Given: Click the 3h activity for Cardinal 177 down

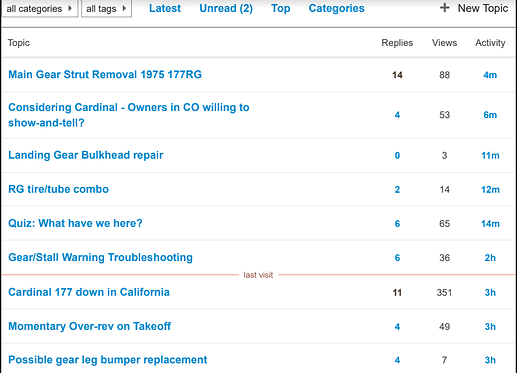Looking at the screenshot, I should click(490, 293).
